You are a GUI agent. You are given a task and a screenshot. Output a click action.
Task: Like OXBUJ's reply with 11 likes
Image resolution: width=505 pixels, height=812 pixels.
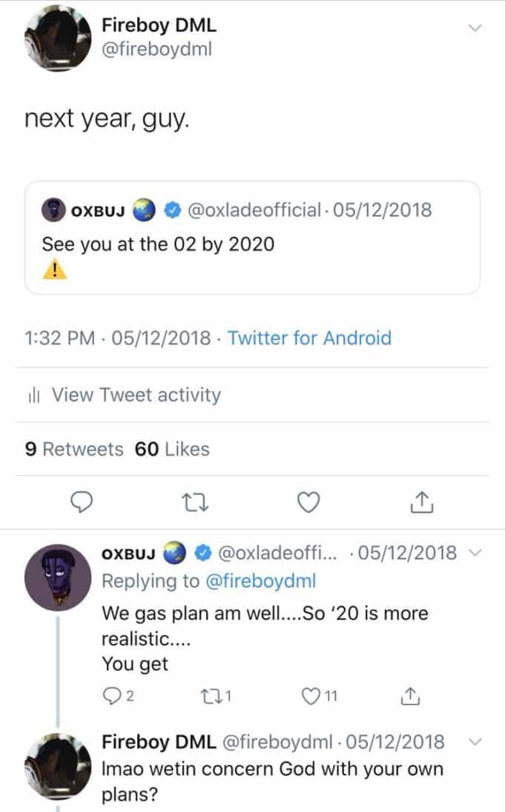[312, 696]
